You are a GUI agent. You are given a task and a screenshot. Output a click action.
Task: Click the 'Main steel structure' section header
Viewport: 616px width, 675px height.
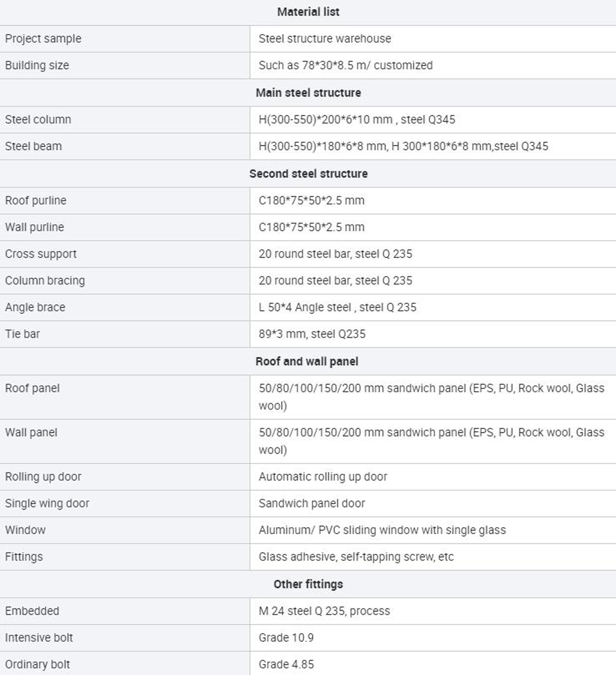click(x=308, y=93)
